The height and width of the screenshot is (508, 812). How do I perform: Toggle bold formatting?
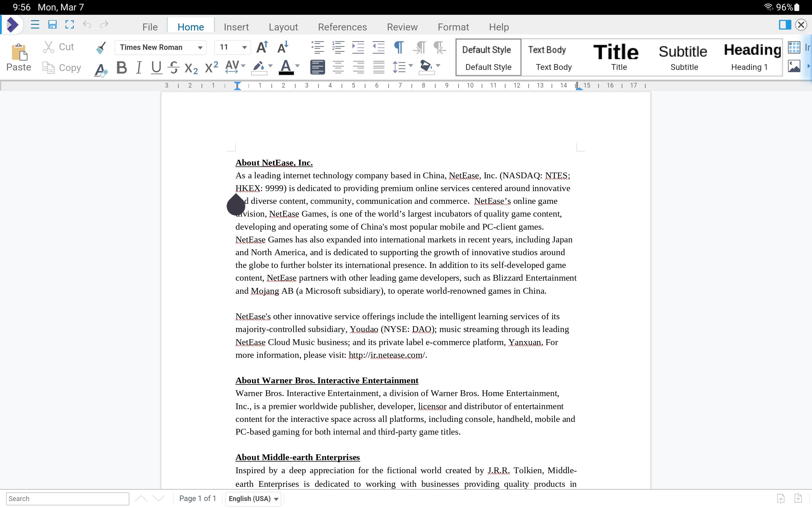122,68
